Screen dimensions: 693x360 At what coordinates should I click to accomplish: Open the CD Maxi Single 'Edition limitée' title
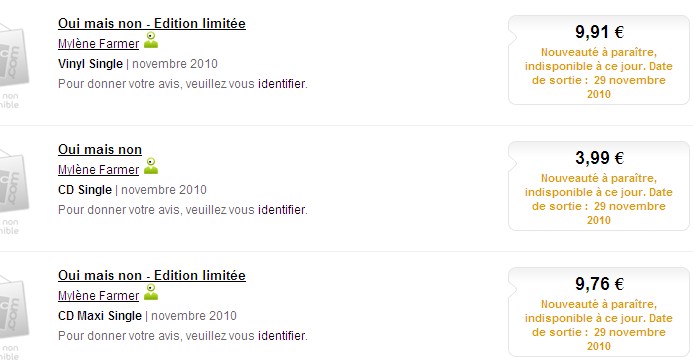[152, 275]
